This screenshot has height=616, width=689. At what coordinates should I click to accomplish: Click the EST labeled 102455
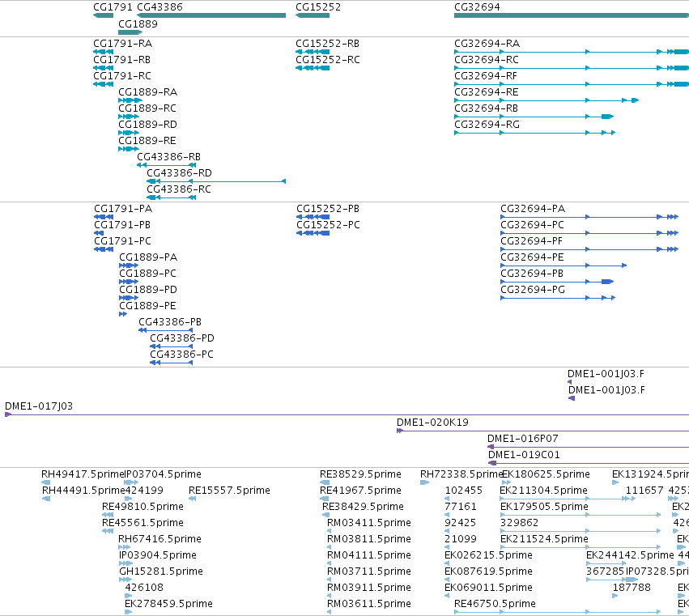tap(464, 491)
